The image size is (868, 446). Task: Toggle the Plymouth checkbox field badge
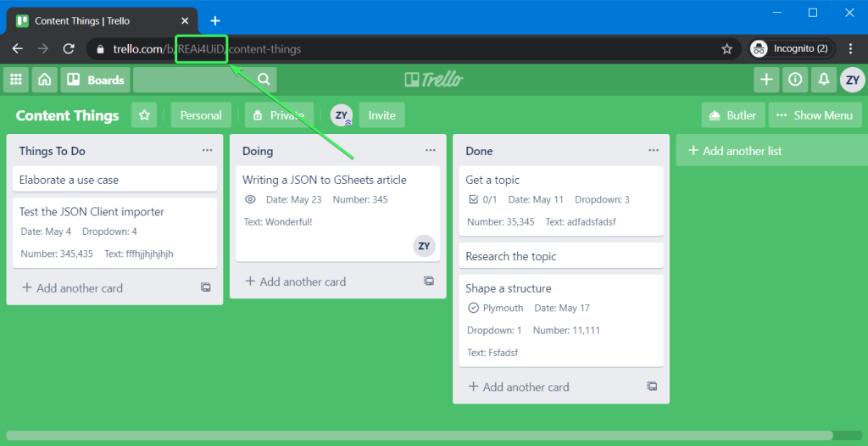(x=495, y=308)
